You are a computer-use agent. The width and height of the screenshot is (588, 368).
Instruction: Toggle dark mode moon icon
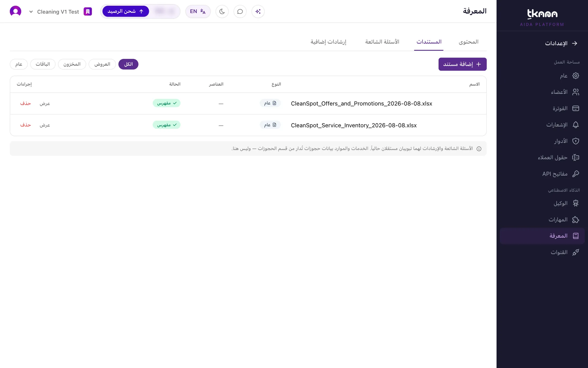coord(222,11)
